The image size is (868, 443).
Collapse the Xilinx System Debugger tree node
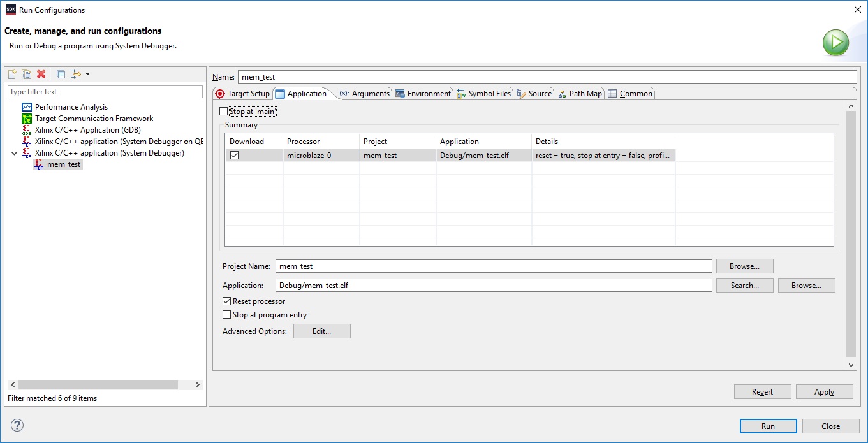15,153
